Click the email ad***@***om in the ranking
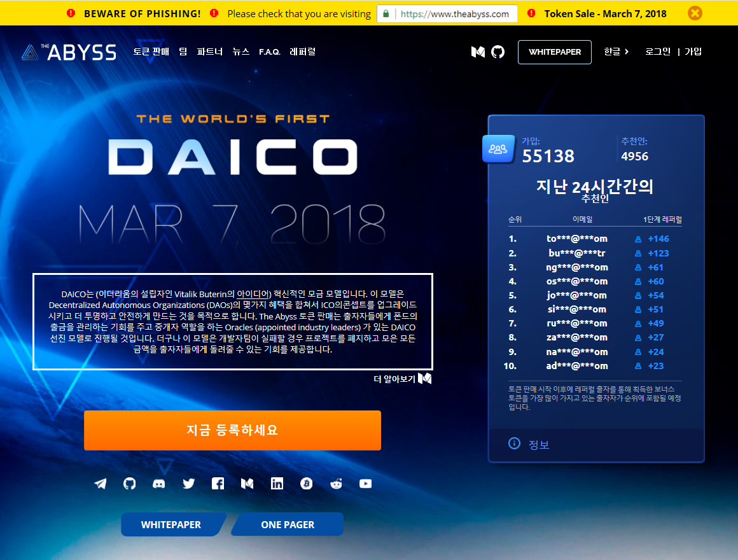The width and height of the screenshot is (738, 560). pyautogui.click(x=577, y=366)
